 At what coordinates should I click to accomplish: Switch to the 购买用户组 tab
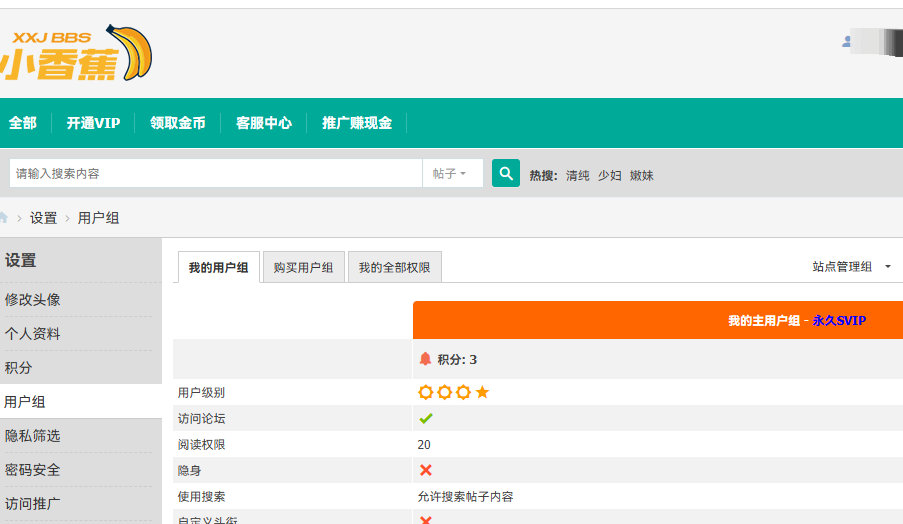tap(303, 267)
